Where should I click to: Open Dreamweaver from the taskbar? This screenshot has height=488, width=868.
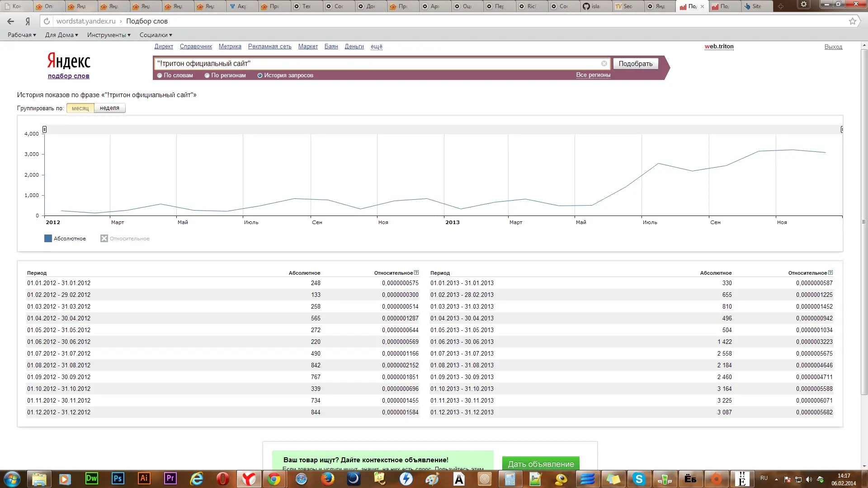(x=92, y=479)
